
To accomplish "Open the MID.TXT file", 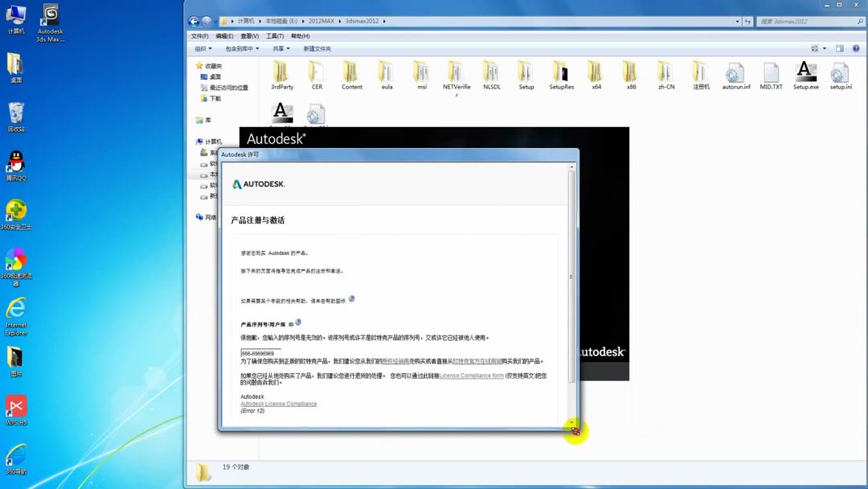I will pos(771,74).
